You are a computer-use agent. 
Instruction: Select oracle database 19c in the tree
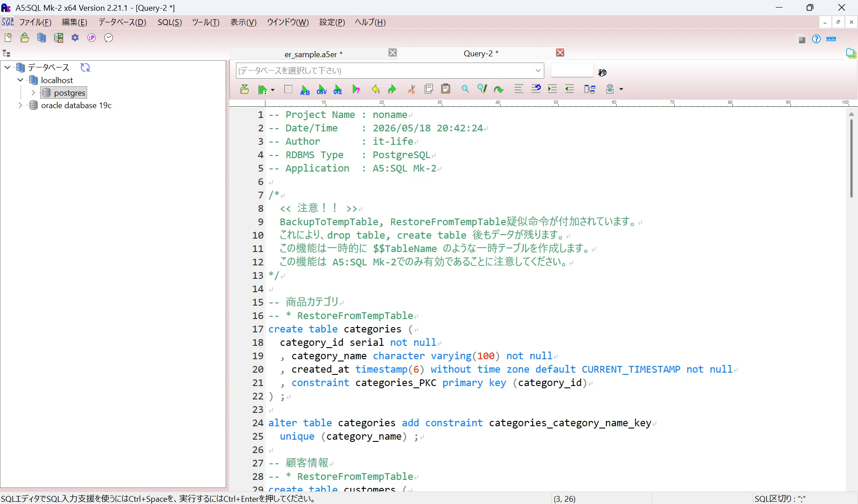[x=76, y=105]
